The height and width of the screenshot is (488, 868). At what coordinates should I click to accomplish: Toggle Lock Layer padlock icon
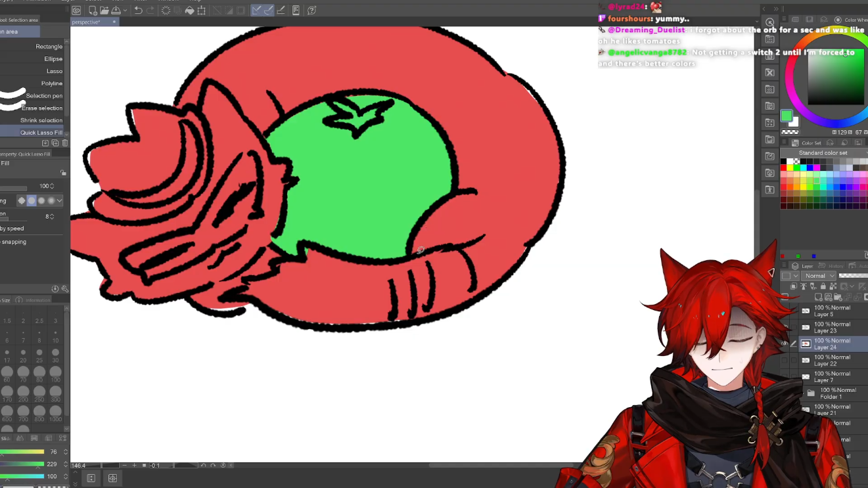[823, 286]
